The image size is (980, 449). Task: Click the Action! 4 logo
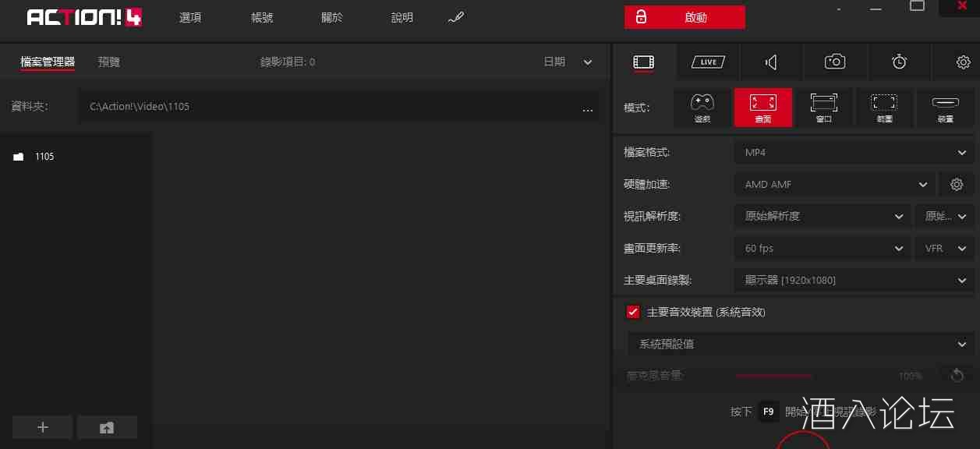coord(84,17)
